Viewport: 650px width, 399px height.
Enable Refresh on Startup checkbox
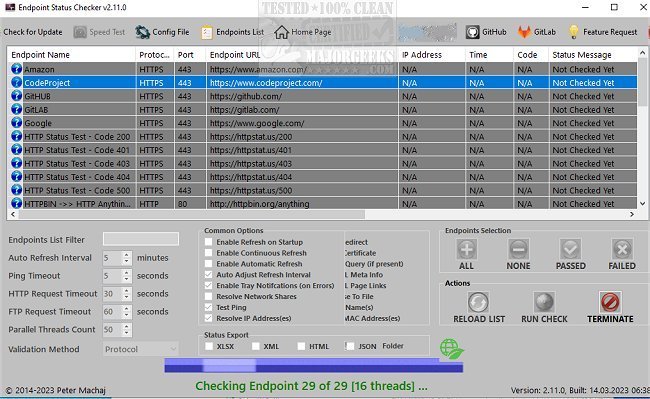click(209, 242)
